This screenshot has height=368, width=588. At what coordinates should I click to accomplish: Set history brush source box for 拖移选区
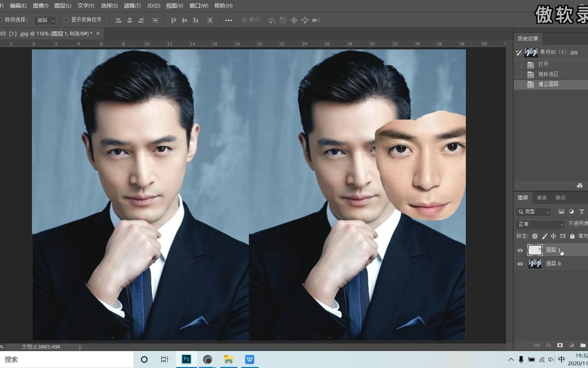pos(519,75)
